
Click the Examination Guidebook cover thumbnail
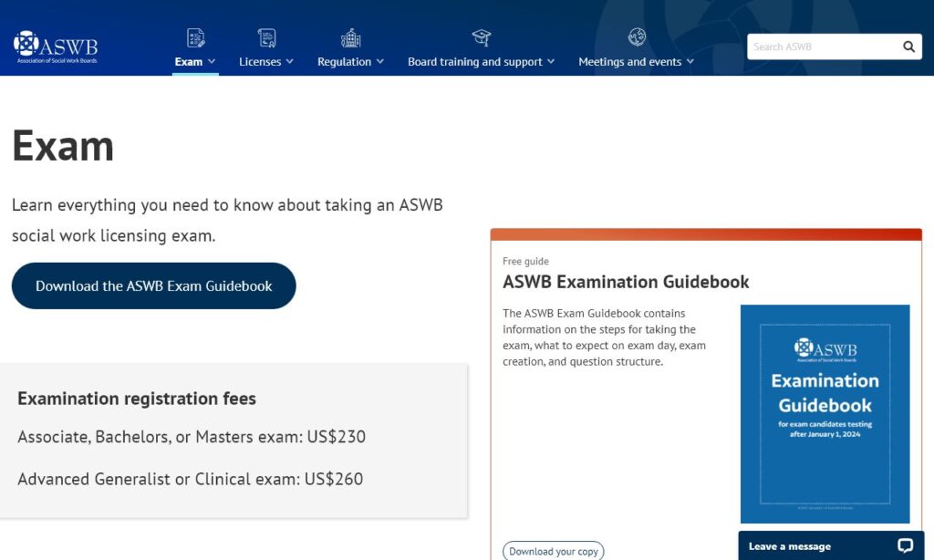pyautogui.click(x=825, y=414)
